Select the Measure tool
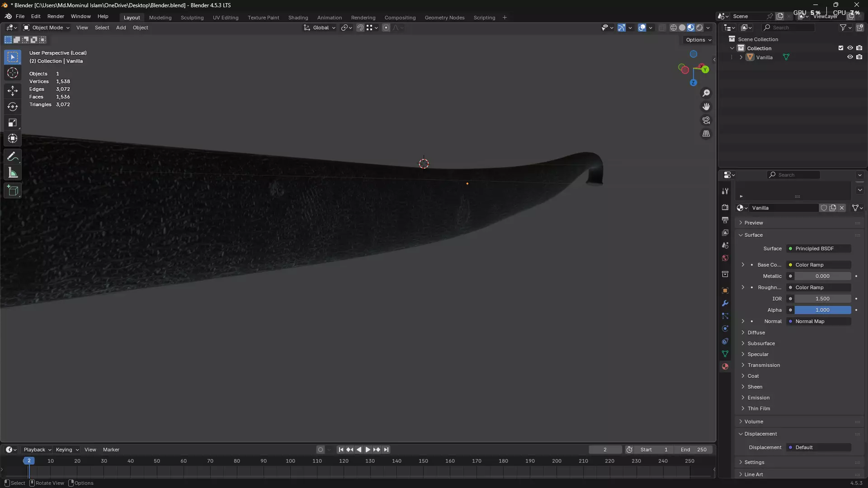 click(x=13, y=173)
